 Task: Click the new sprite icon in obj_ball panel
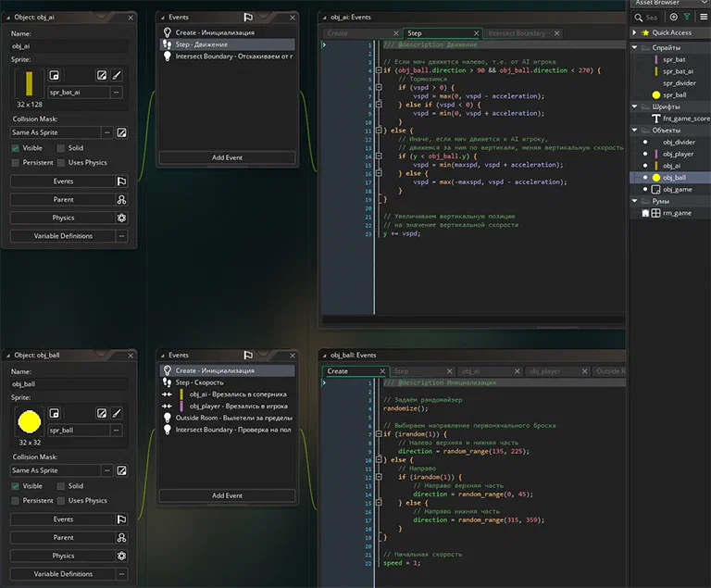click(54, 413)
